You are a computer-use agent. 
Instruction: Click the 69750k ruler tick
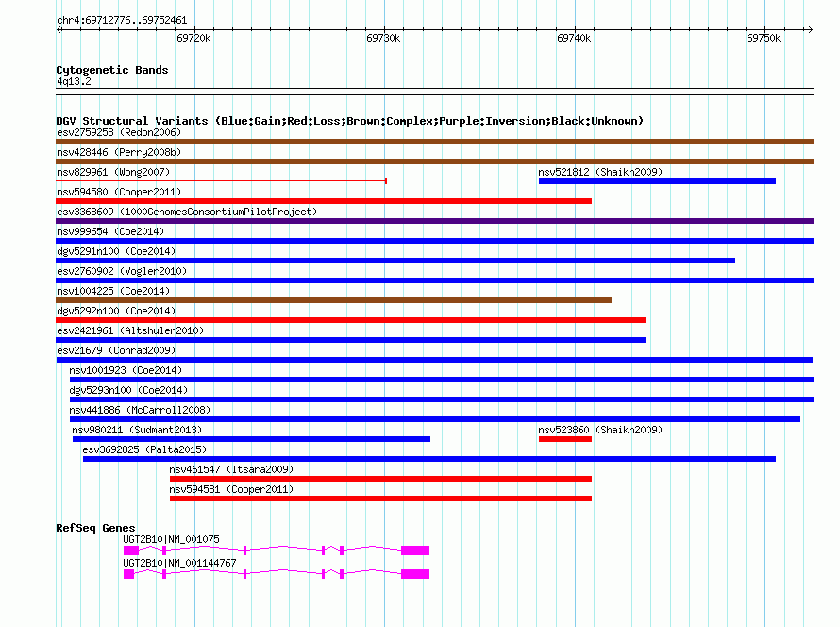click(x=764, y=38)
